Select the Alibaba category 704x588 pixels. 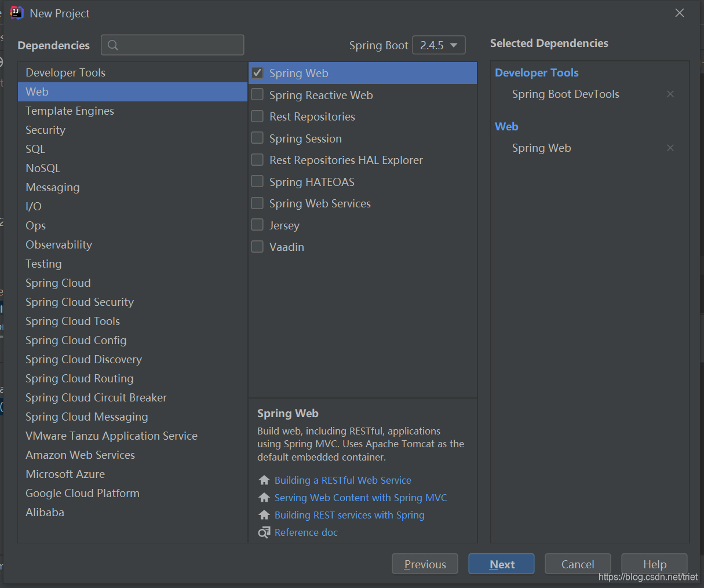133,512
